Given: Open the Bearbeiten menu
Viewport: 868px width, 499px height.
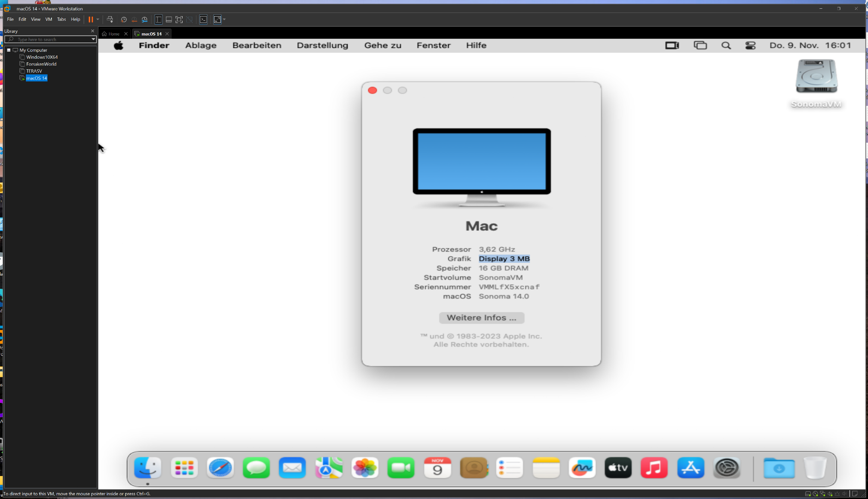Looking at the screenshot, I should pyautogui.click(x=257, y=45).
